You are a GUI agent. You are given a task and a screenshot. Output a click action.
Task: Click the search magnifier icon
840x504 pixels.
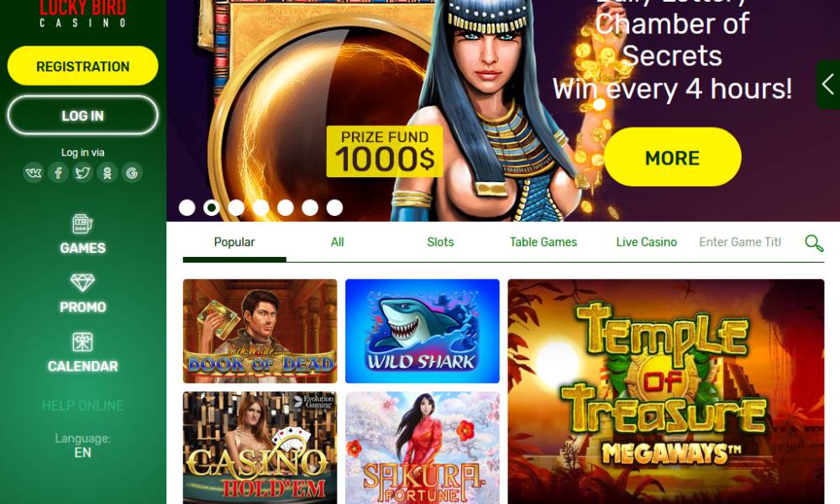coord(814,243)
